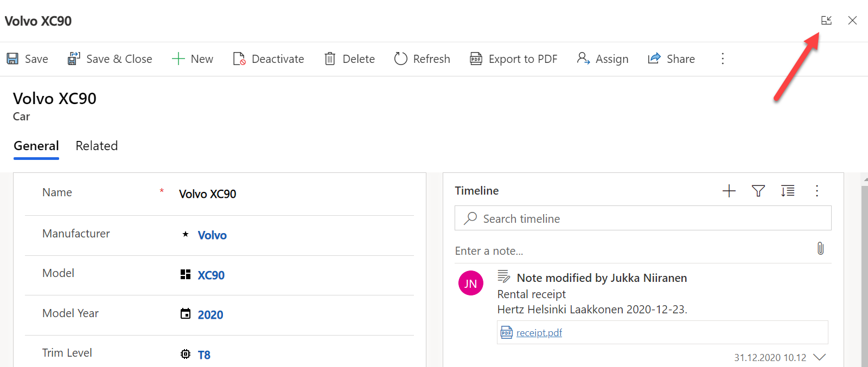Click the Assign person icon
Screen dimensions: 868x367
coord(583,59)
